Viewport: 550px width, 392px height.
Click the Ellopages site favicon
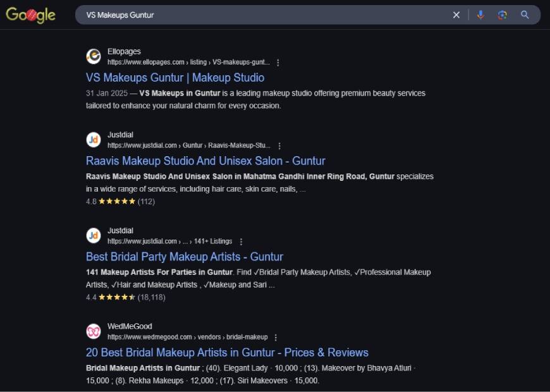point(94,56)
